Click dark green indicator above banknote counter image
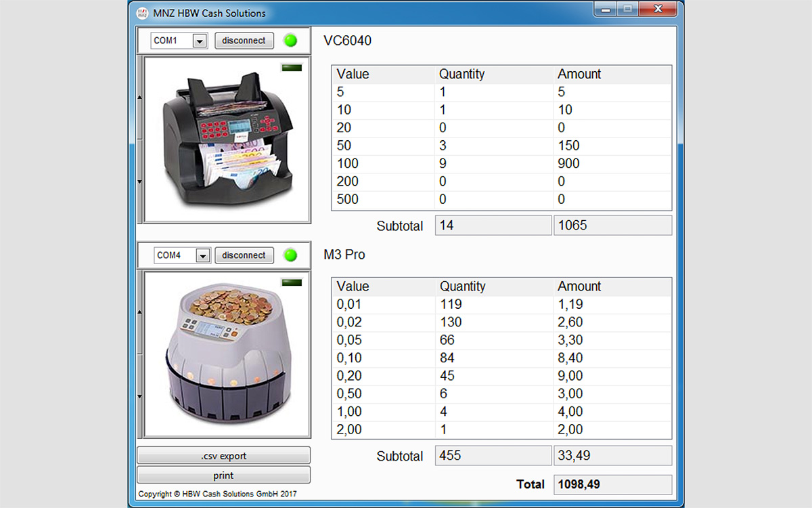Screen dimensions: 812x508 click(x=292, y=68)
